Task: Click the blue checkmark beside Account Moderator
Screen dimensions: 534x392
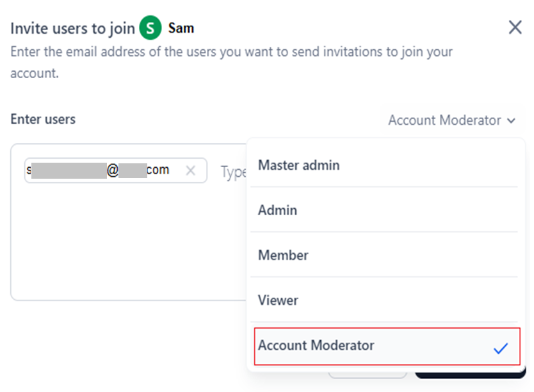Action: (x=501, y=348)
